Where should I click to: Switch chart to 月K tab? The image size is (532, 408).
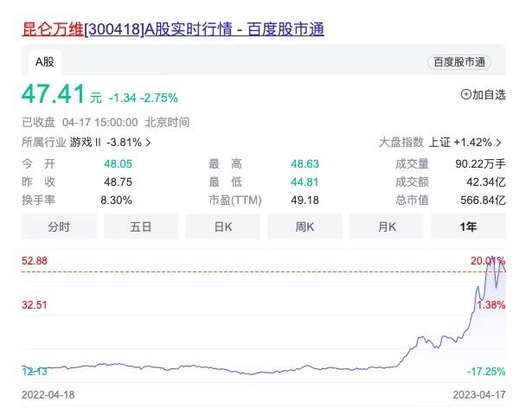point(387,226)
